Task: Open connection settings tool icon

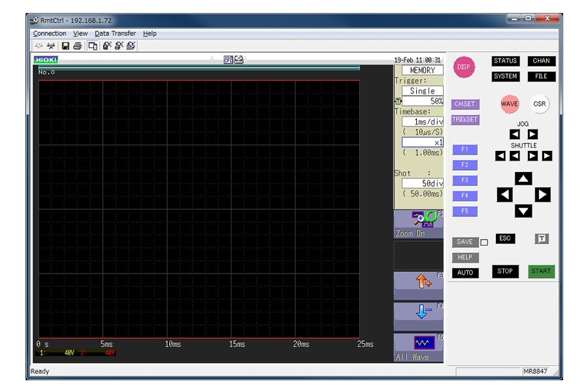Action: coord(50,46)
